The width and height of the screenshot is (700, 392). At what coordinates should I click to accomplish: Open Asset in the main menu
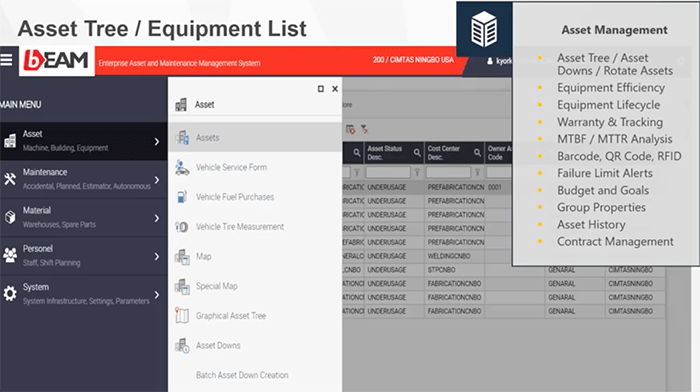[83, 141]
